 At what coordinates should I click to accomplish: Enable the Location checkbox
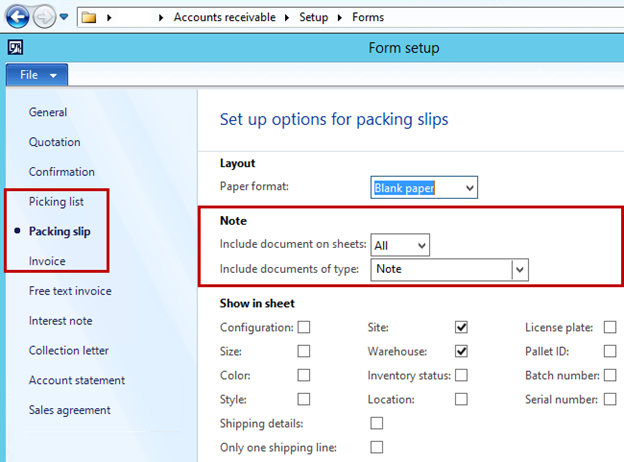pos(461,399)
